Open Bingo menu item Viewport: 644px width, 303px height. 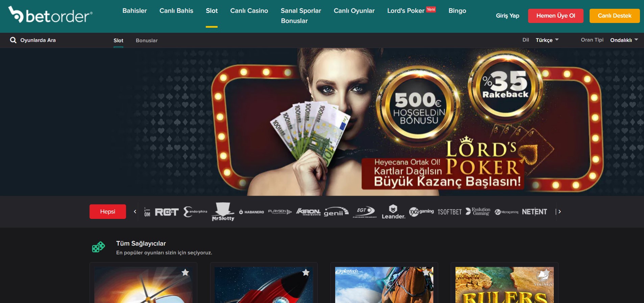(x=457, y=11)
